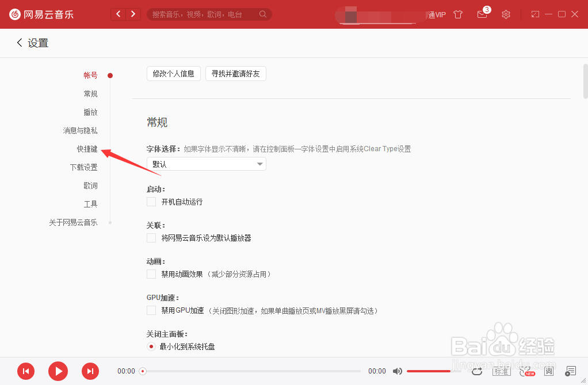Open the playlist queue icon
Image resolution: width=588 pixels, height=385 pixels.
click(570, 371)
